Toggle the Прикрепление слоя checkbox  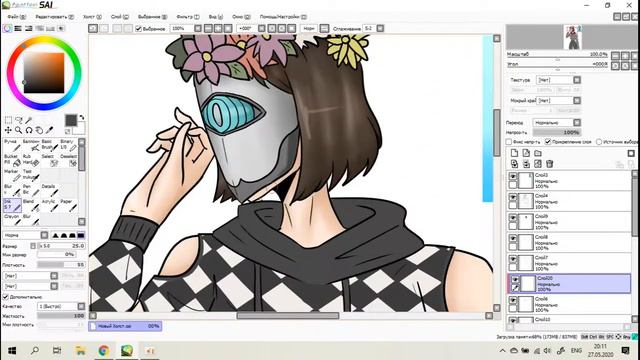[548, 142]
